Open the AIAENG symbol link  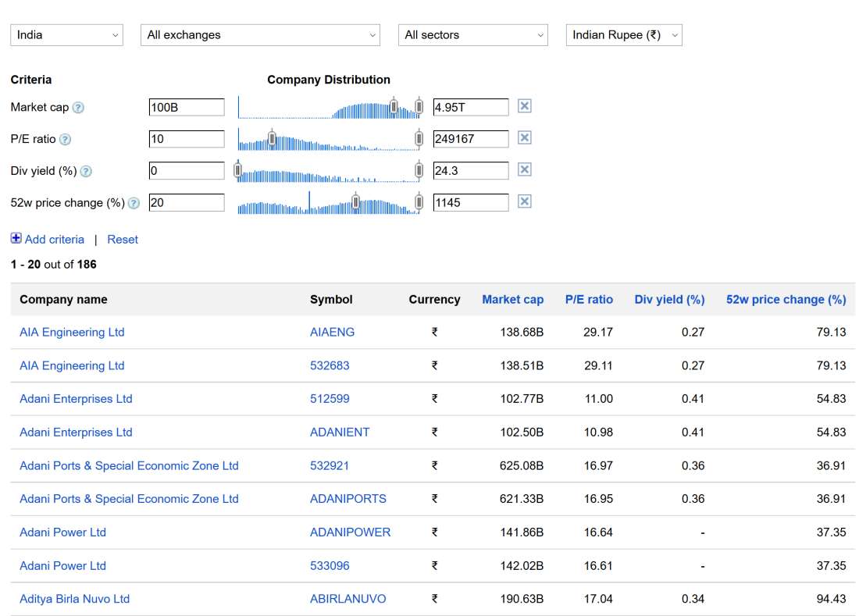click(x=332, y=333)
